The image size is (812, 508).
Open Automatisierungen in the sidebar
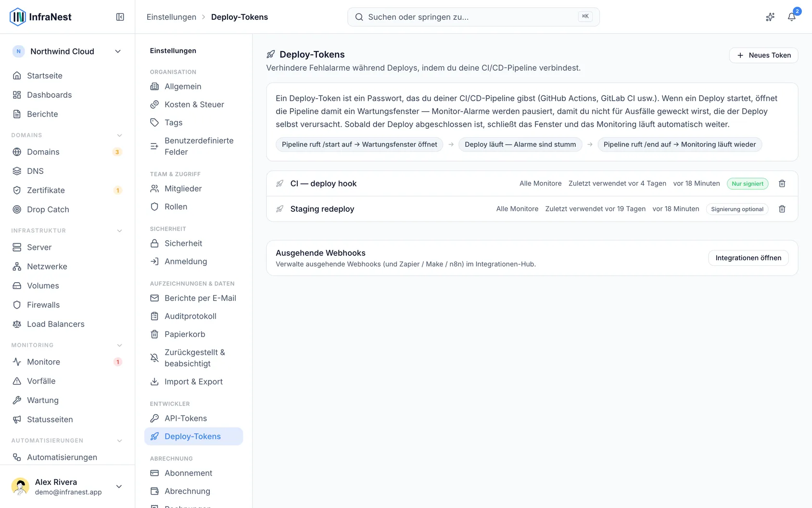[67, 457]
